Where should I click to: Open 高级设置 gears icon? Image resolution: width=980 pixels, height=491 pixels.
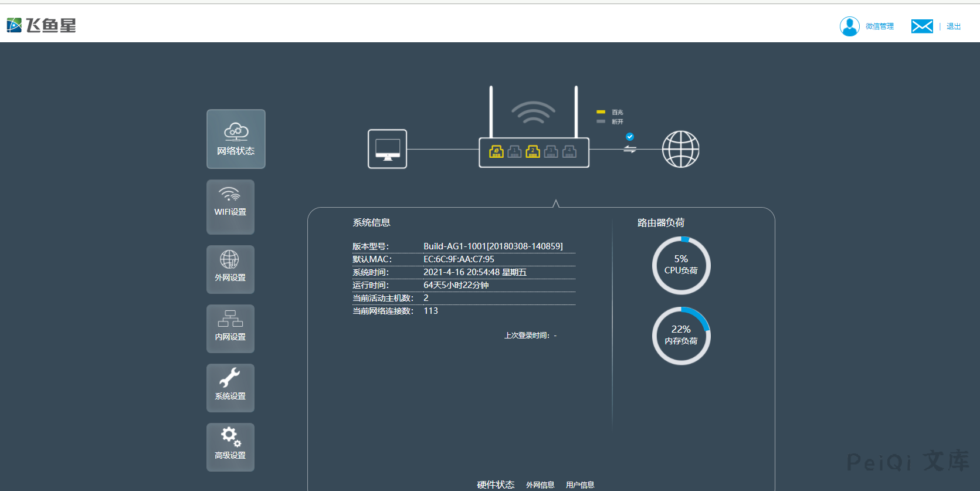tap(230, 447)
